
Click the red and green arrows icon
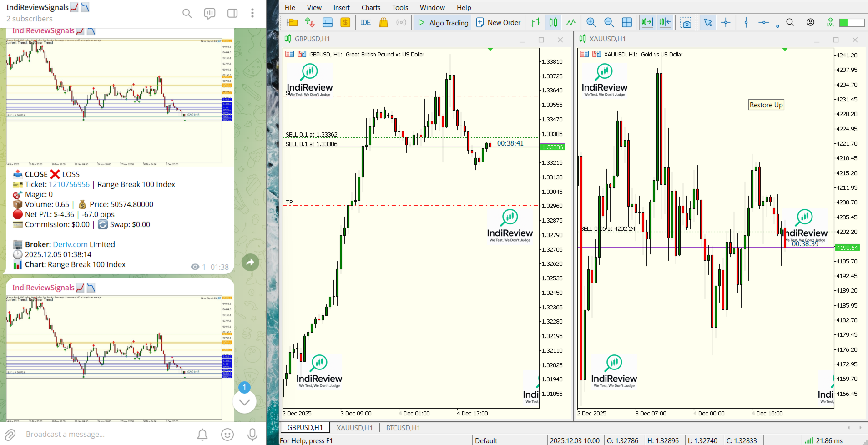310,22
